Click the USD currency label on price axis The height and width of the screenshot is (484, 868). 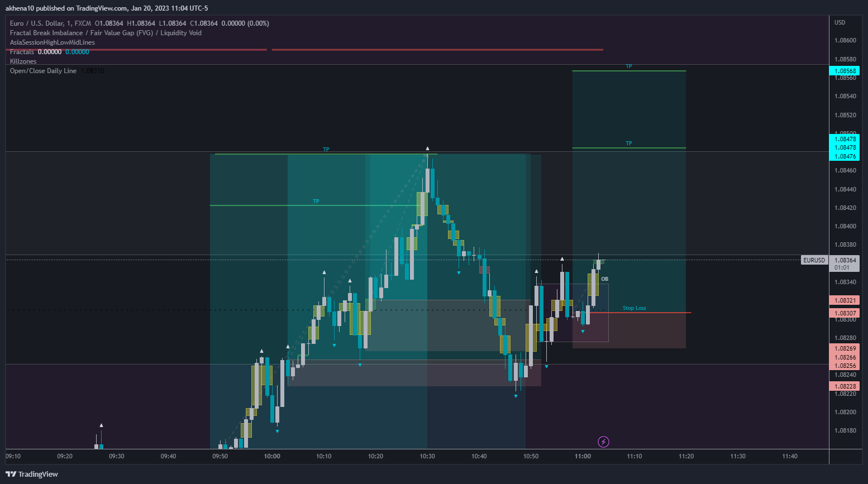840,22
